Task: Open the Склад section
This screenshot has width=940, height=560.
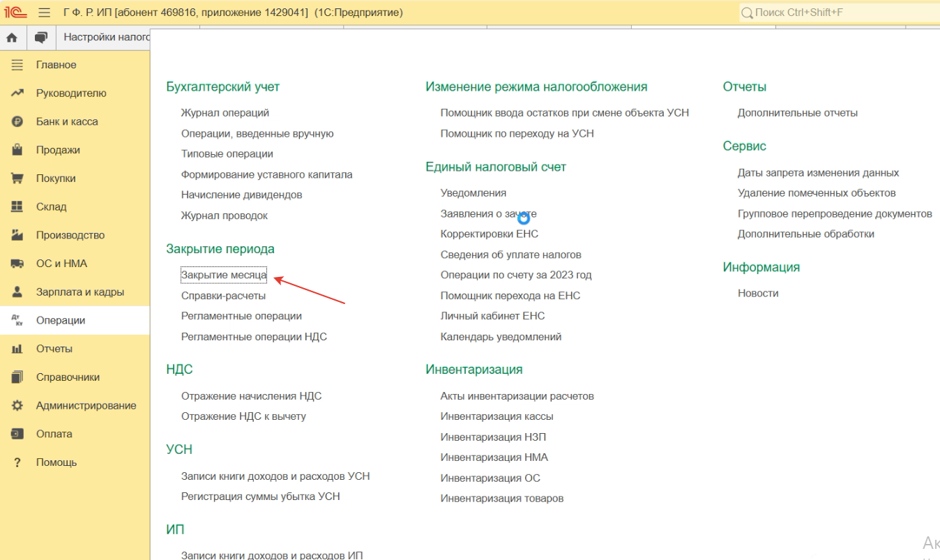Action: (x=51, y=207)
